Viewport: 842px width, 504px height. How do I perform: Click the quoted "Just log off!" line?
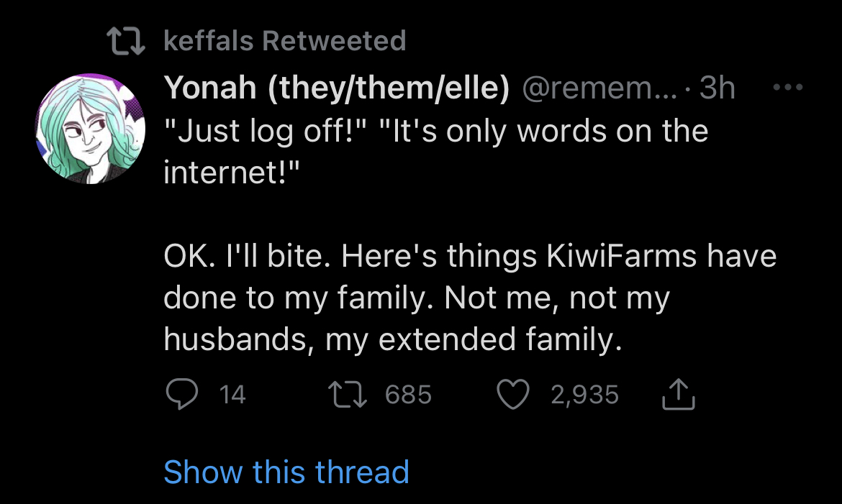pos(266,130)
